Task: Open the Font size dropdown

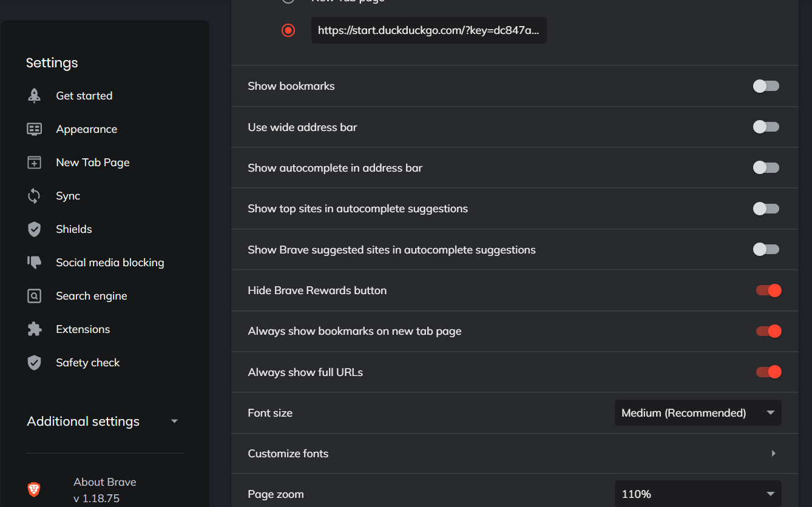Action: click(698, 413)
